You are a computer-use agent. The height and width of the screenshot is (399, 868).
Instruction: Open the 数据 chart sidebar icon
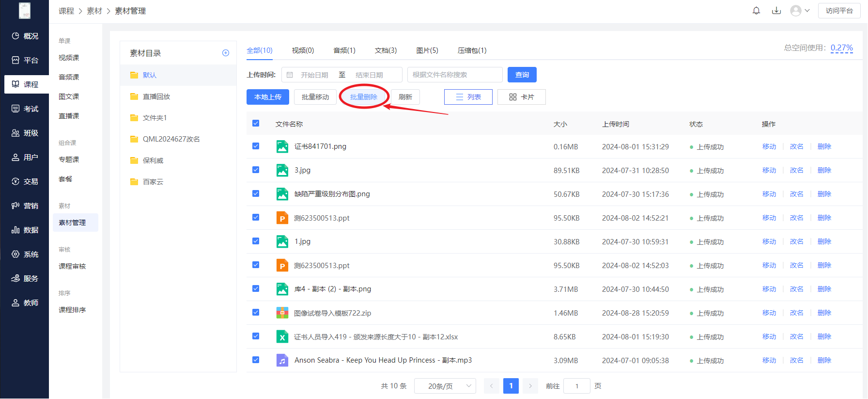pyautogui.click(x=15, y=230)
